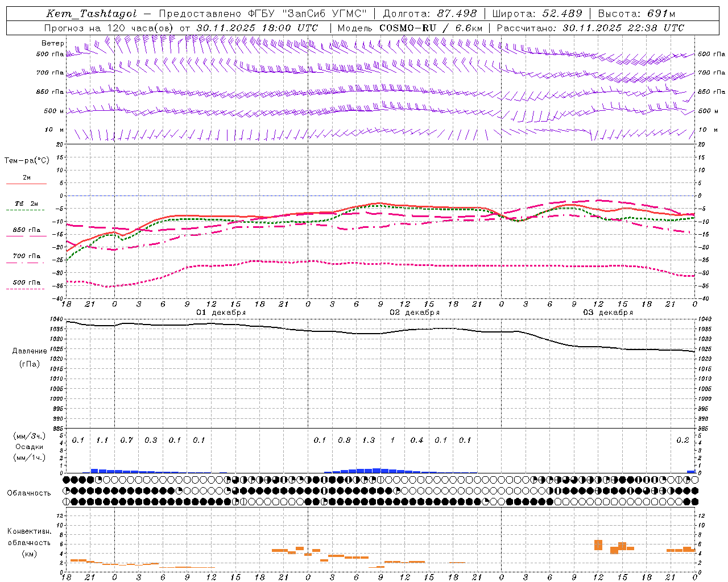Image resolution: width=728 pixels, height=582 pixels.
Task: Click the 0.4 precipitation value
Action: point(417,440)
